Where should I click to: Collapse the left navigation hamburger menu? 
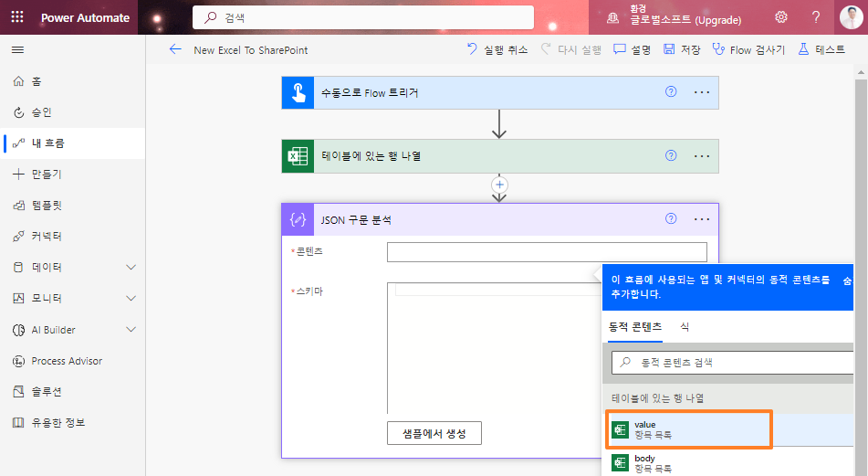pyautogui.click(x=17, y=50)
